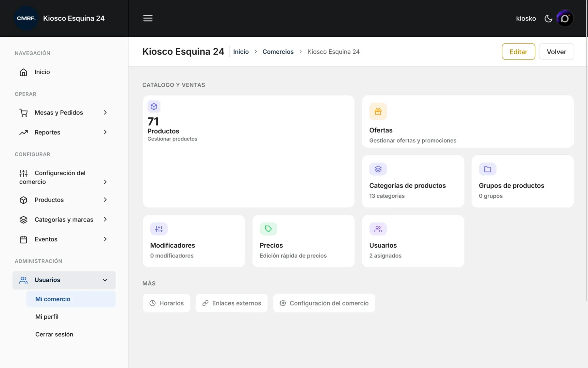Click the cart icon for Mesas y Pedidos
This screenshot has width=588, height=368.
24,113
